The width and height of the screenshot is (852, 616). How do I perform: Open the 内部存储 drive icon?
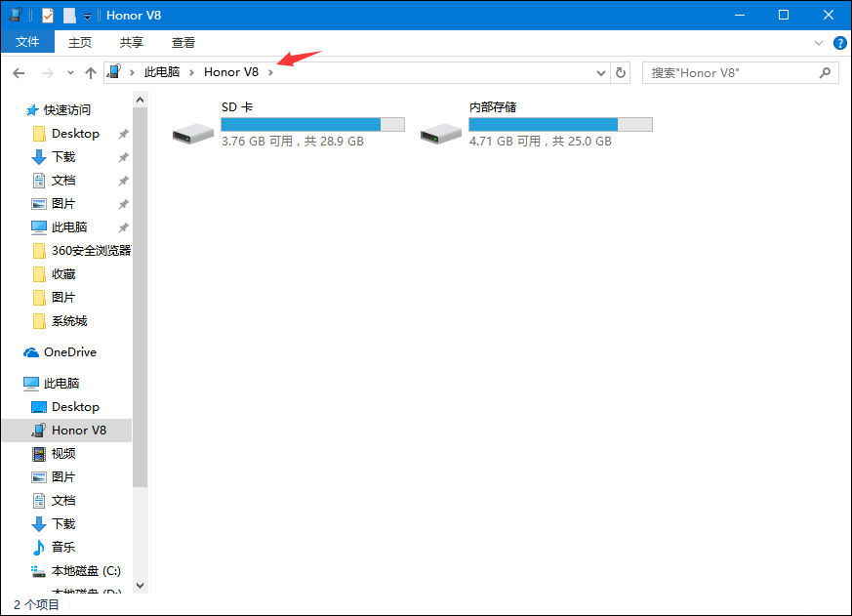coord(441,133)
